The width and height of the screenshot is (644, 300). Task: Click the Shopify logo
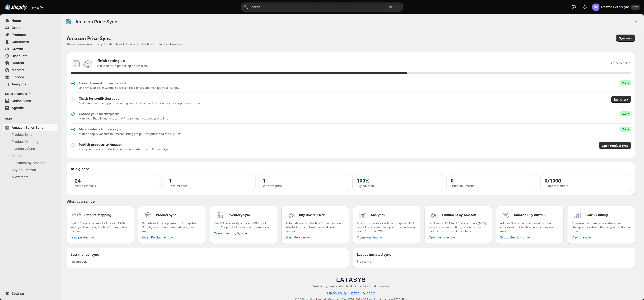(16, 7)
